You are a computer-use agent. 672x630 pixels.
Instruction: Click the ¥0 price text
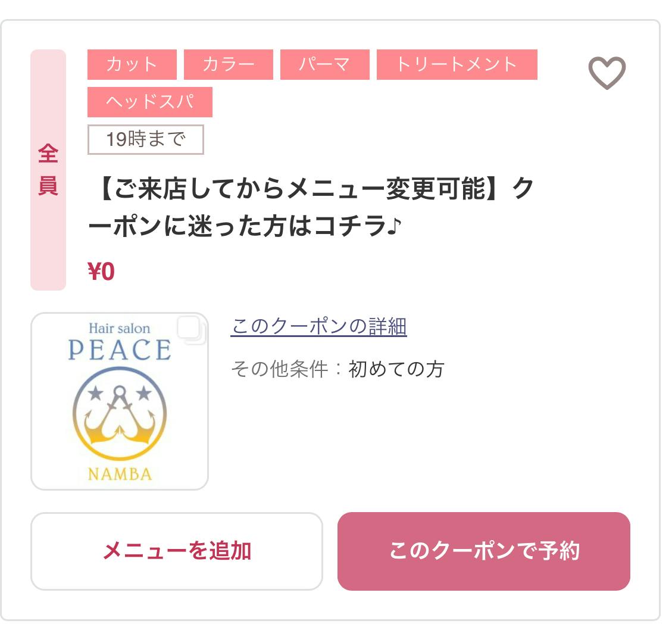click(x=101, y=272)
